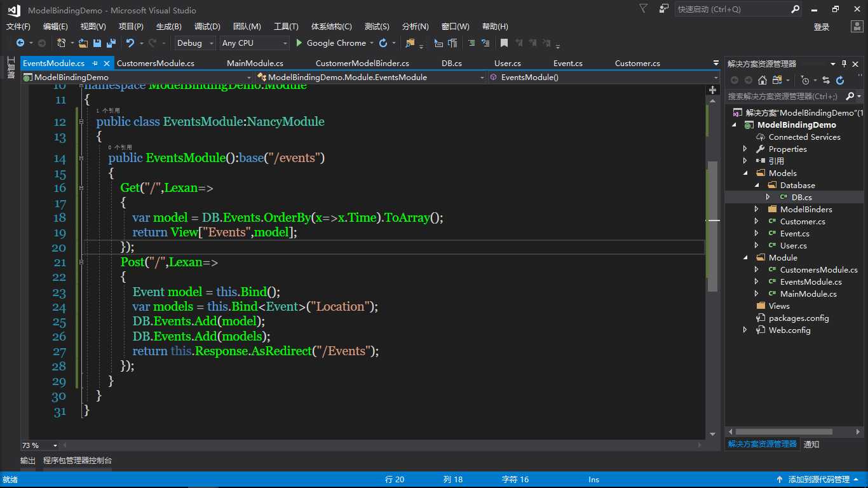Viewport: 868px width, 488px height.
Task: Click the Open File folder icon
Action: 83,43
